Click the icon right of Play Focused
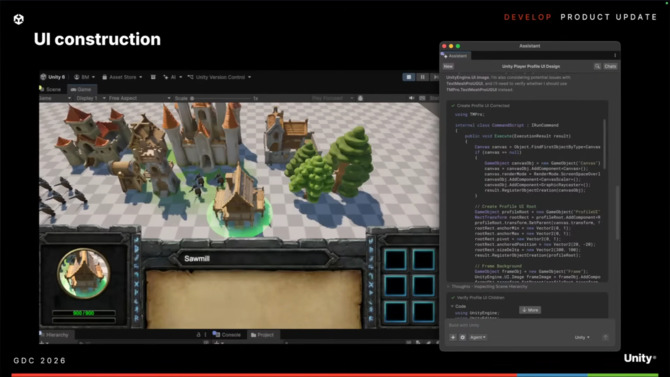The height and width of the screenshot is (377, 670). 360,98
